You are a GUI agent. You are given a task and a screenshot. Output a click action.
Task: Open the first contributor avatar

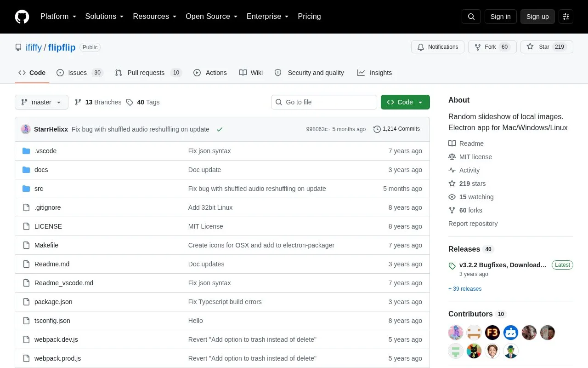click(x=456, y=333)
